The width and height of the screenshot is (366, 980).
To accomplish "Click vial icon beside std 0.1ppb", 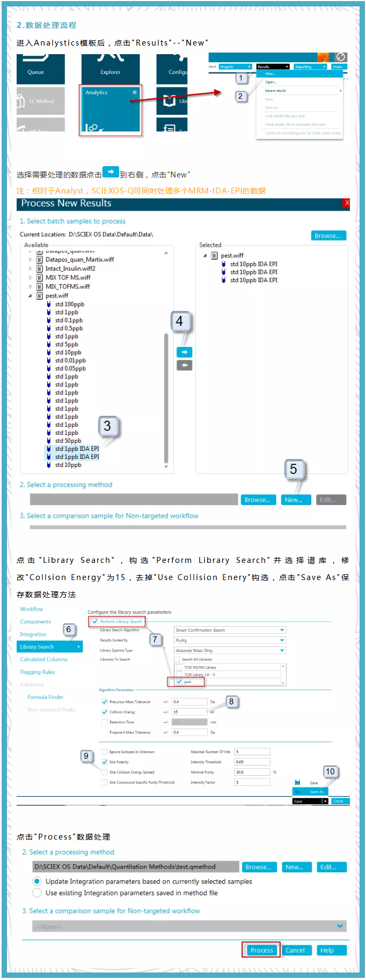I will click(49, 320).
